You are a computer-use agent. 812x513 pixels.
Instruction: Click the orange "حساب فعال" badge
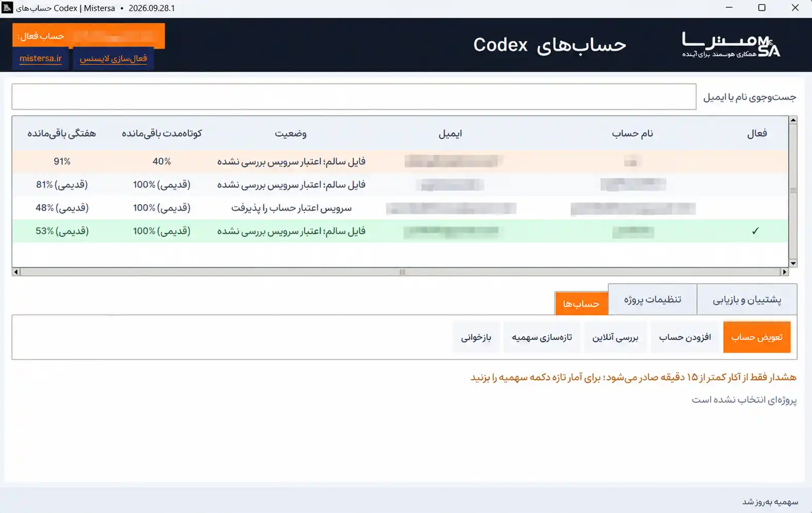tap(89, 36)
